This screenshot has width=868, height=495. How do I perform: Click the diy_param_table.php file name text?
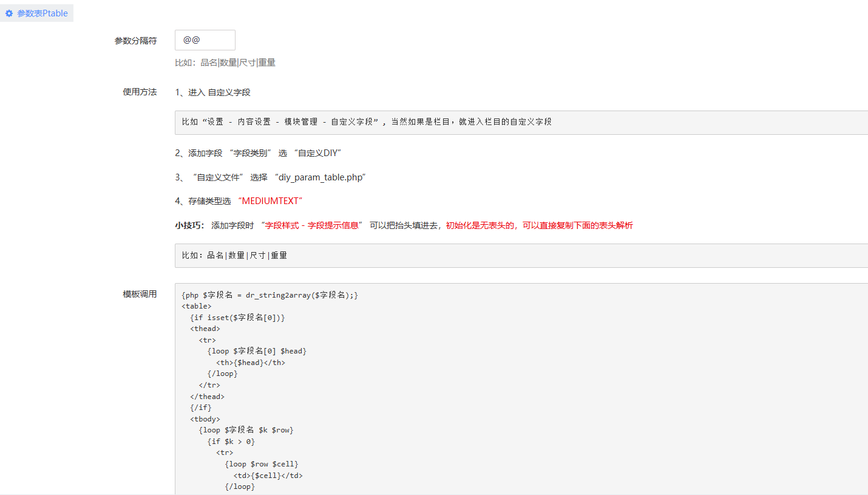tap(320, 177)
